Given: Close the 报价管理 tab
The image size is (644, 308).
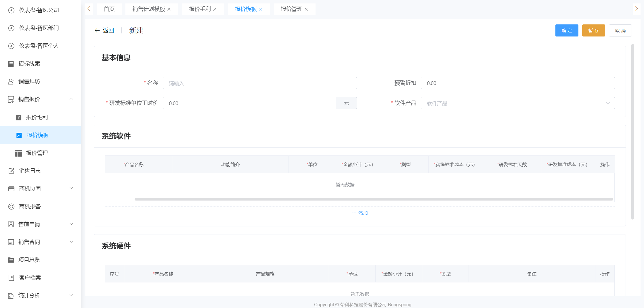Looking at the screenshot, I should point(306,9).
